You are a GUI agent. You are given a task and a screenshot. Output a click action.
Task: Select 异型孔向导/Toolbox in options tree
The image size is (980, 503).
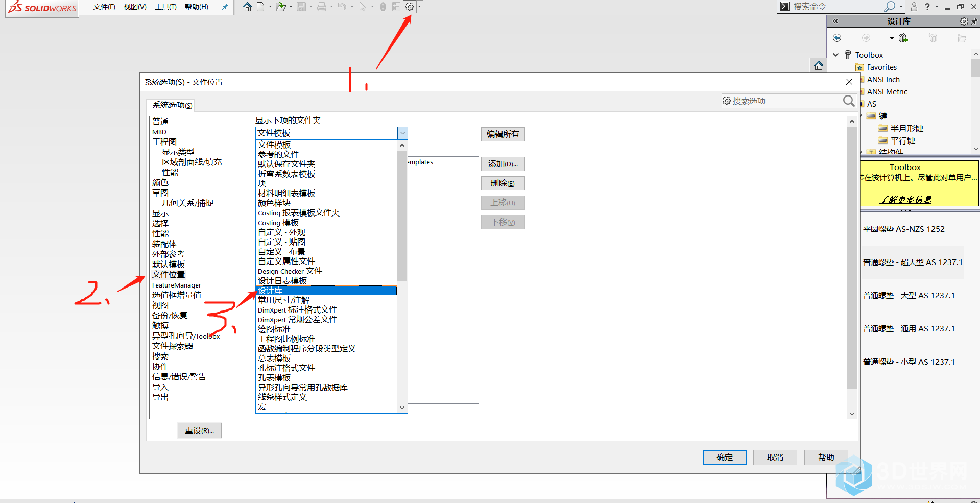point(186,336)
